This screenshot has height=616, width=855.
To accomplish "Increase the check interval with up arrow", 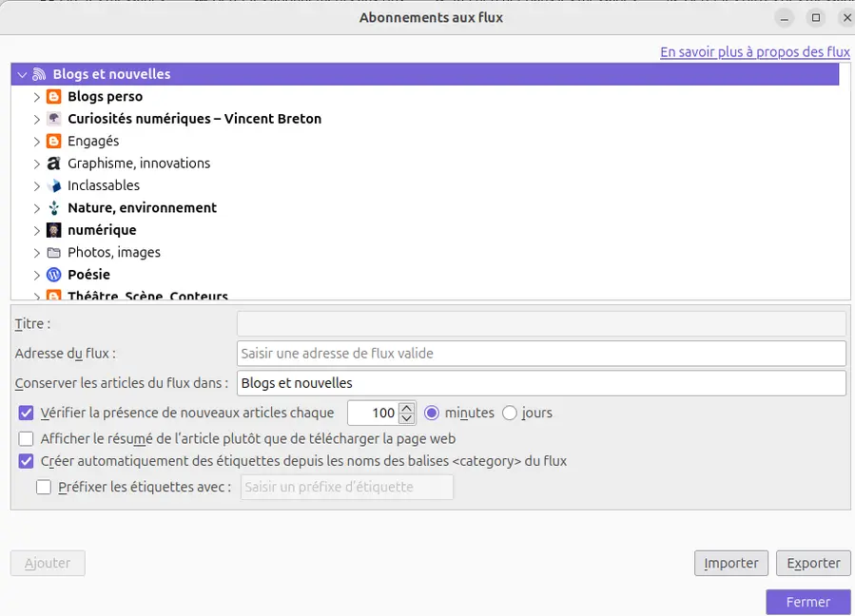I will click(x=406, y=408).
